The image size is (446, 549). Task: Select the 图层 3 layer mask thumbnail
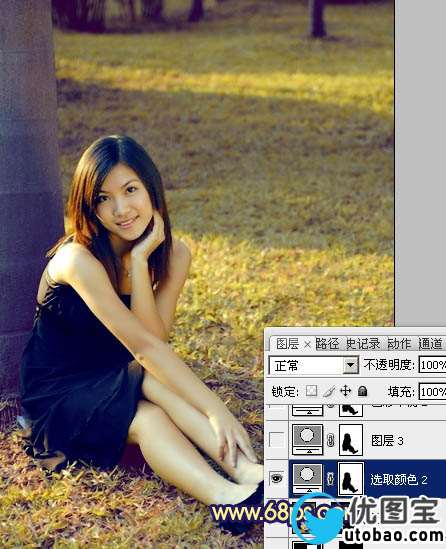point(351,440)
